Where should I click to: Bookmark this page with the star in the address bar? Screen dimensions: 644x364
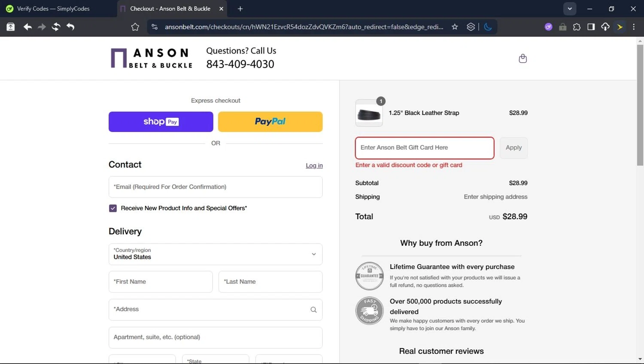point(455,27)
